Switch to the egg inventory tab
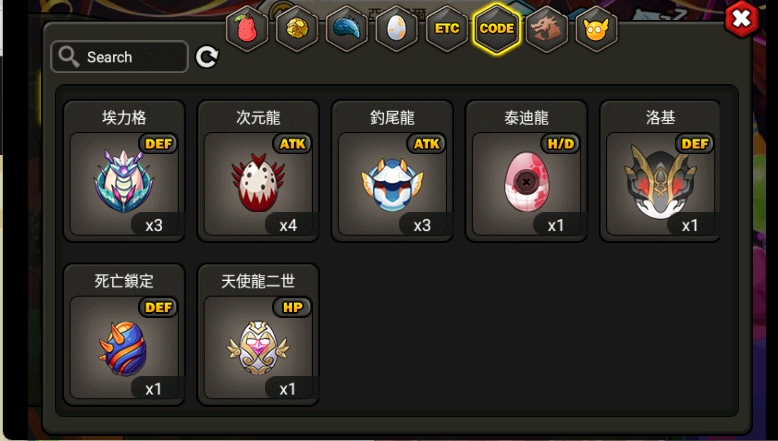This screenshot has width=778, height=441. pos(396,29)
